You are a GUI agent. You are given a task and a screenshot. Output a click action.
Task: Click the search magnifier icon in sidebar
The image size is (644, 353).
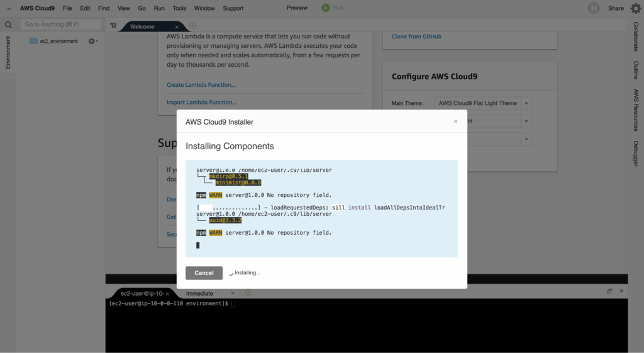8,25
